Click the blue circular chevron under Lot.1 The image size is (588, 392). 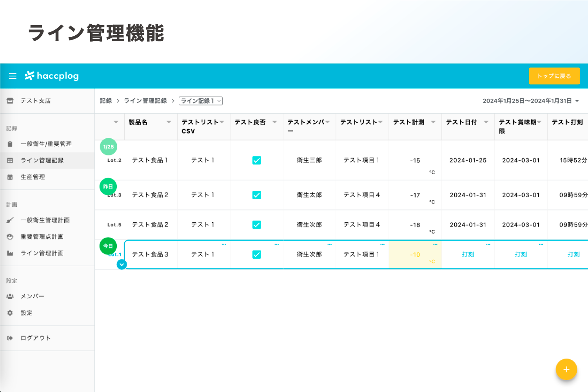pos(122,265)
